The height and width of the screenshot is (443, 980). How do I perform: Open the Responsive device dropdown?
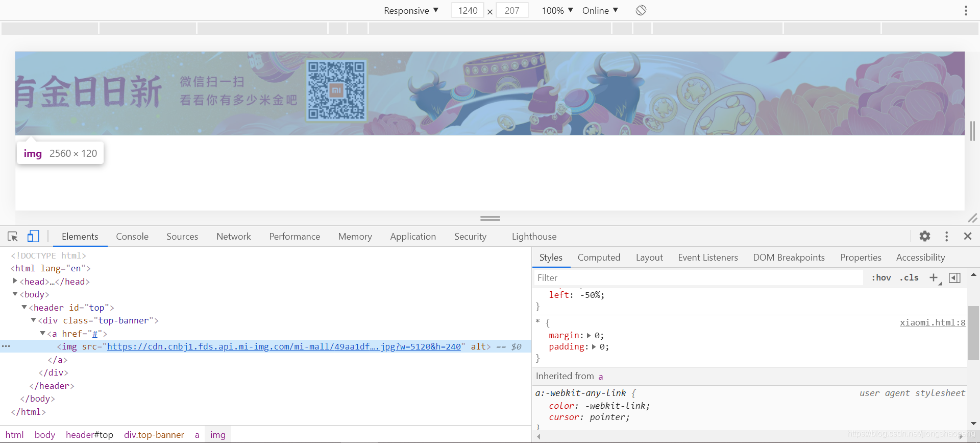point(411,10)
